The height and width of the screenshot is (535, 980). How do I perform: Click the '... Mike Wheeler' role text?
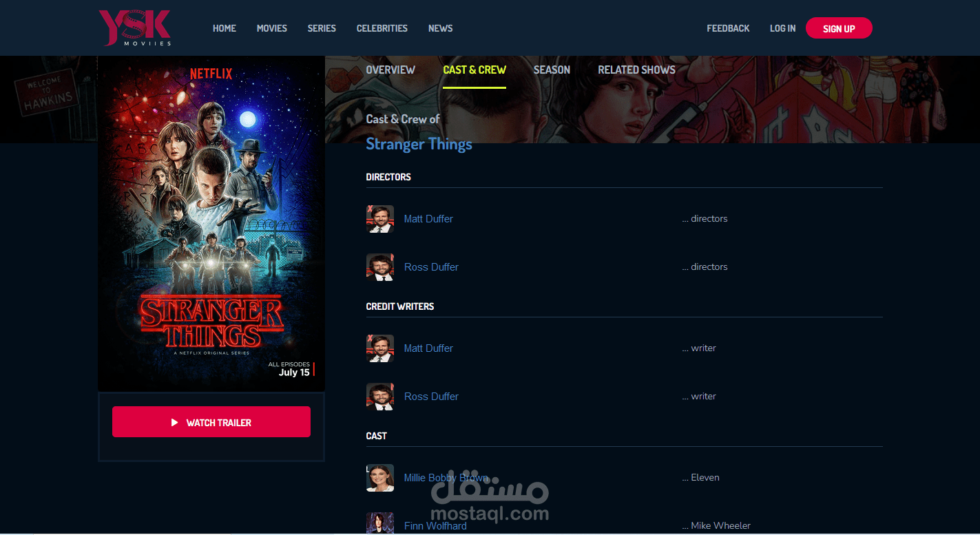tap(716, 526)
